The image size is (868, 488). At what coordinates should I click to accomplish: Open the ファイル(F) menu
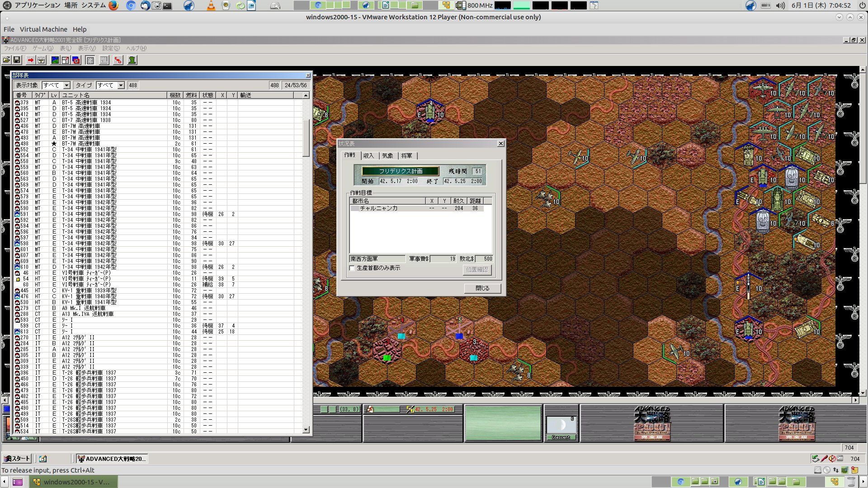click(x=15, y=48)
